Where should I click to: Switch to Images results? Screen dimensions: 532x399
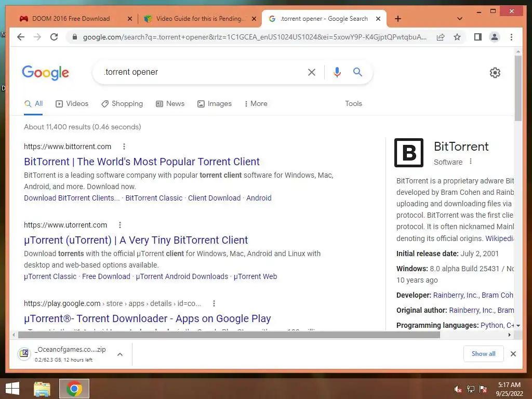click(x=215, y=103)
